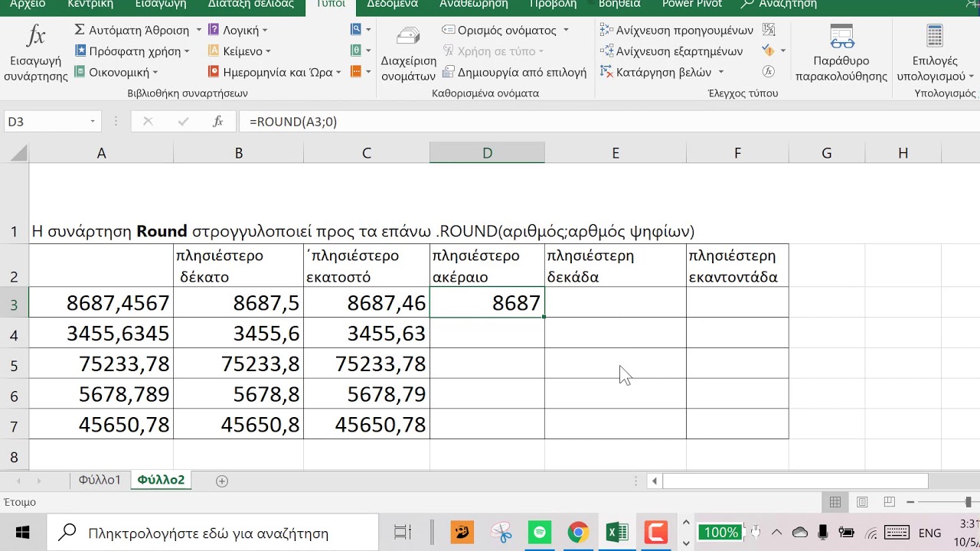Viewport: 980px width, 551px height.
Task: Open Camtasia from the taskbar
Action: pos(656,533)
